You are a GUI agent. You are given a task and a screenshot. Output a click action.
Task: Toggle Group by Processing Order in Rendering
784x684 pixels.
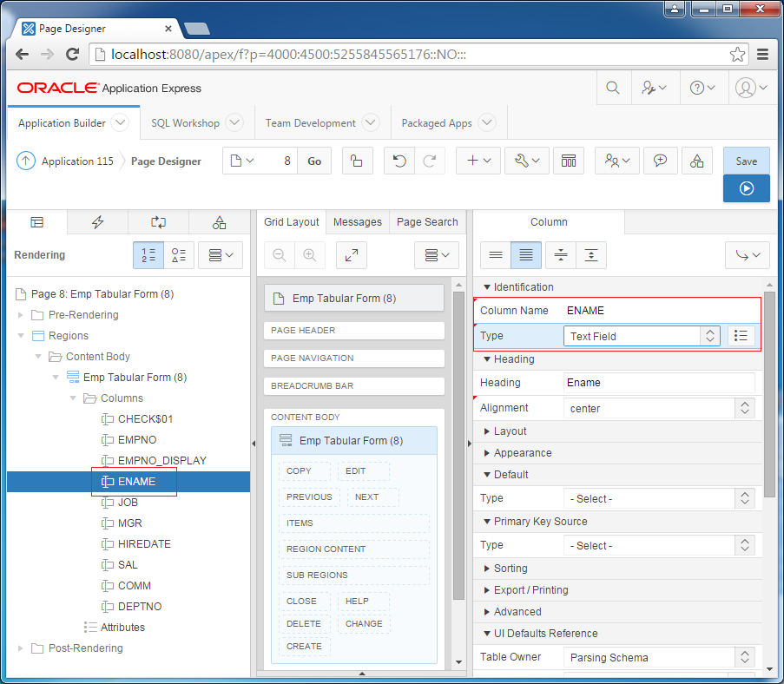coord(148,255)
